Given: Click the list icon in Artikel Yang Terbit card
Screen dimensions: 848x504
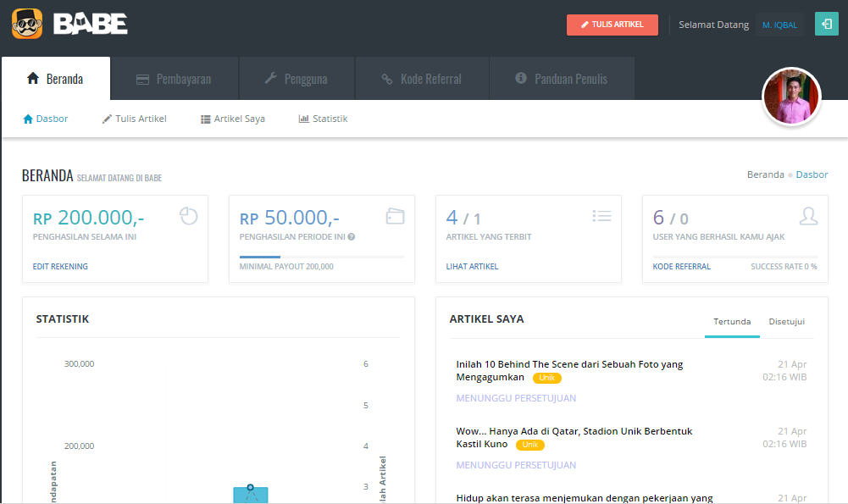Looking at the screenshot, I should [601, 216].
